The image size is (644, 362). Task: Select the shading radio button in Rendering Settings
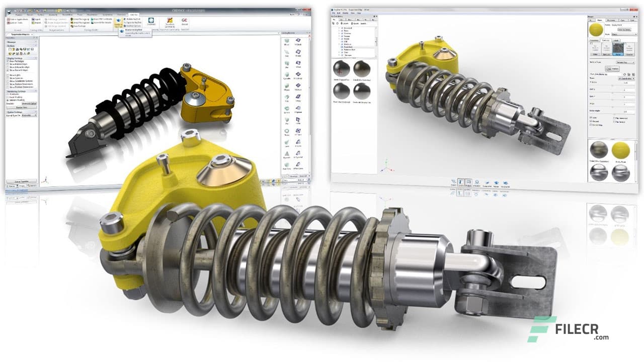[x=9, y=99]
